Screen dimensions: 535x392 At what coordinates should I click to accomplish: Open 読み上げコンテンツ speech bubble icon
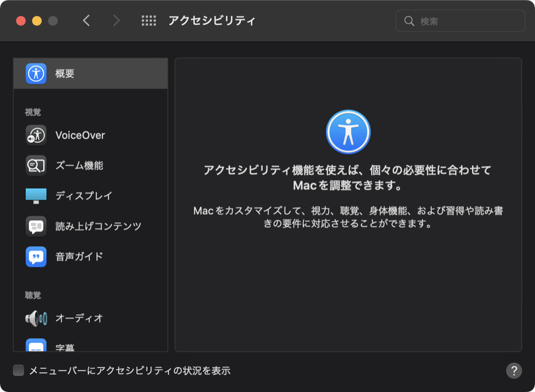(x=36, y=226)
